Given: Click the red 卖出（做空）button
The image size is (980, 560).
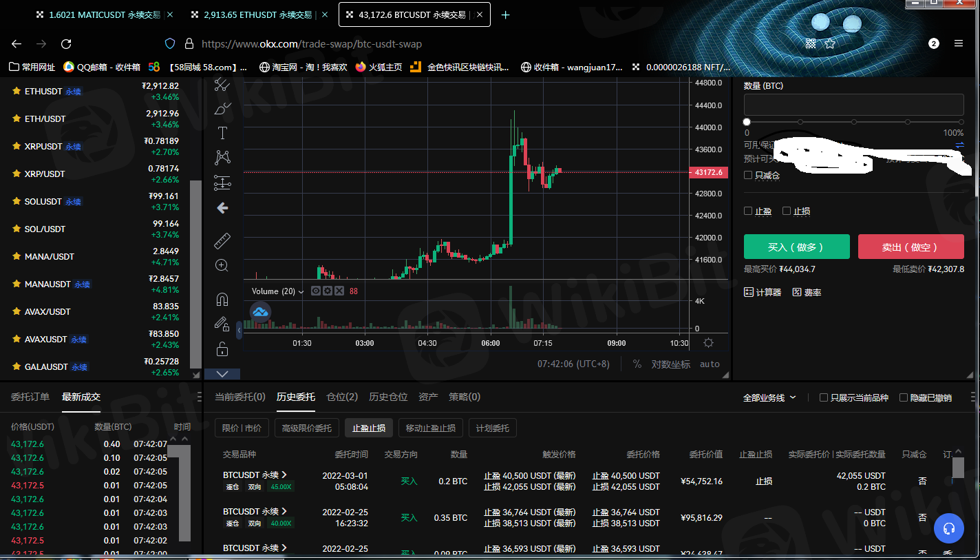Looking at the screenshot, I should coord(910,247).
